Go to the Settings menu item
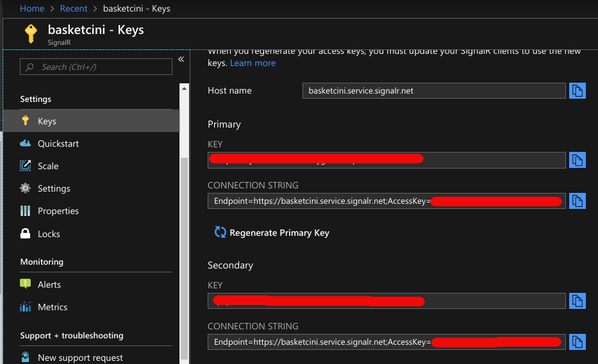 click(54, 188)
